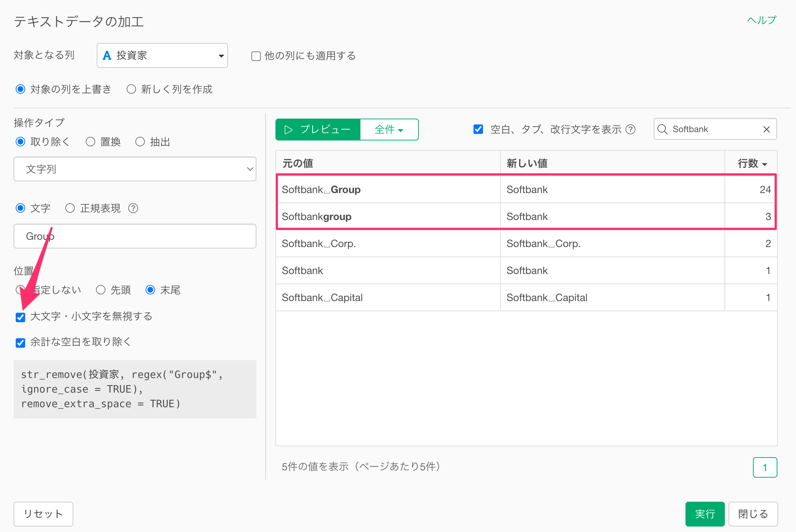796x532 pixels.
Task: Select 末尾 position radio button
Action: tap(150, 290)
